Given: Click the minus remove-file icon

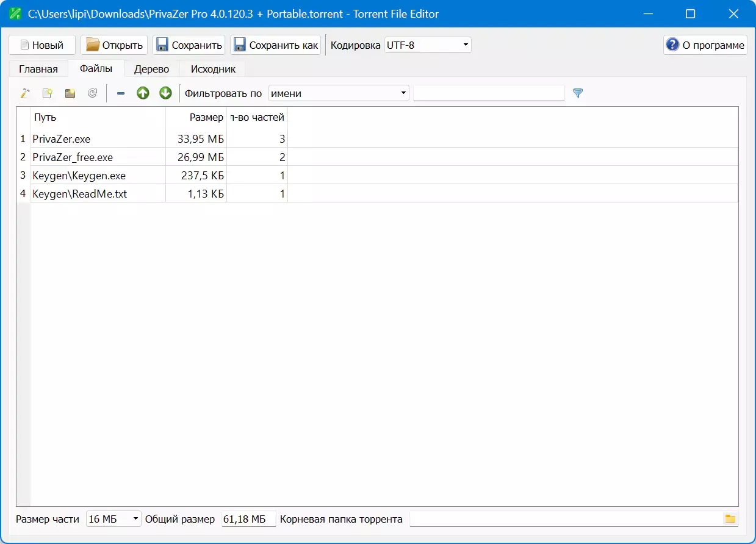Looking at the screenshot, I should click(x=121, y=93).
